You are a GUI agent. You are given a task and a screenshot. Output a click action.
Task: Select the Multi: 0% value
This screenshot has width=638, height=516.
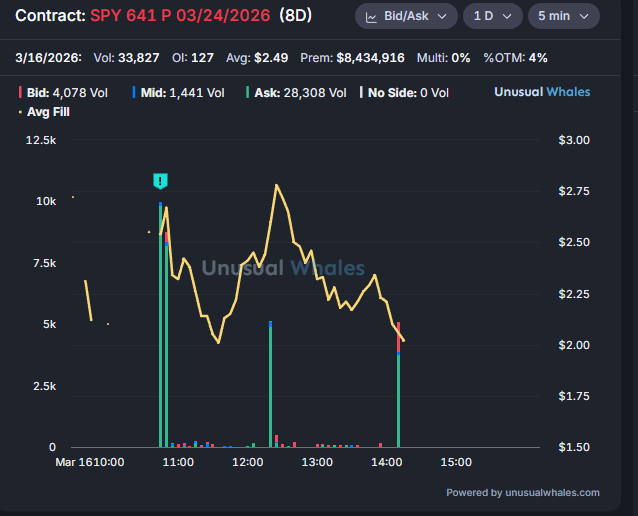(444, 58)
